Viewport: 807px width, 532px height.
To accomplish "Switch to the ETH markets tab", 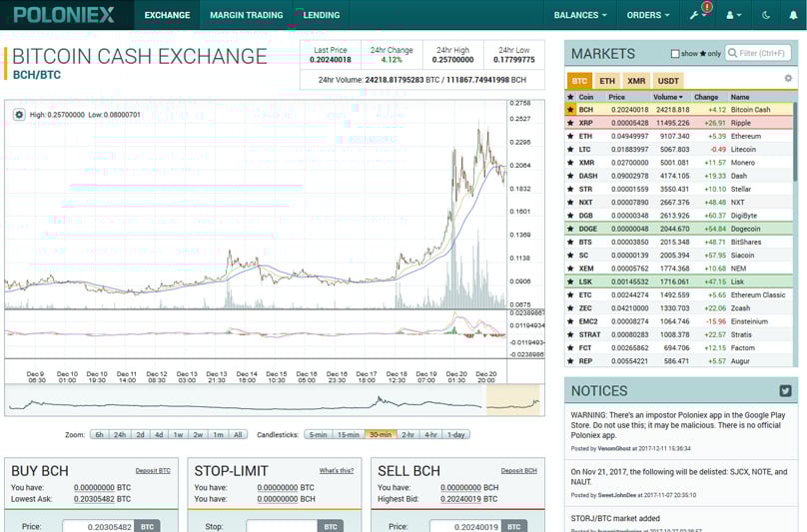I will [607, 81].
